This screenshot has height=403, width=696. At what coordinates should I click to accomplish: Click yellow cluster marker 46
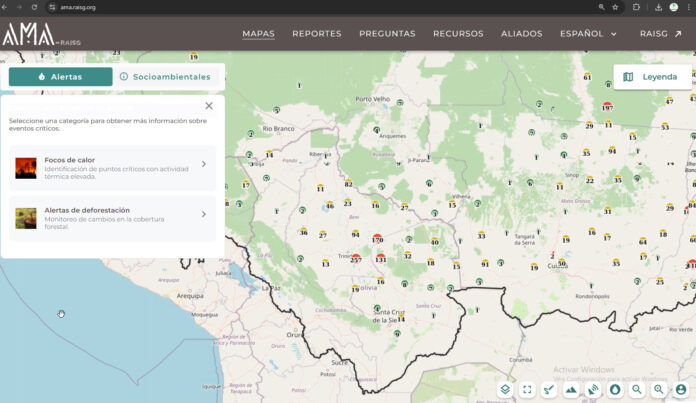[330, 205]
